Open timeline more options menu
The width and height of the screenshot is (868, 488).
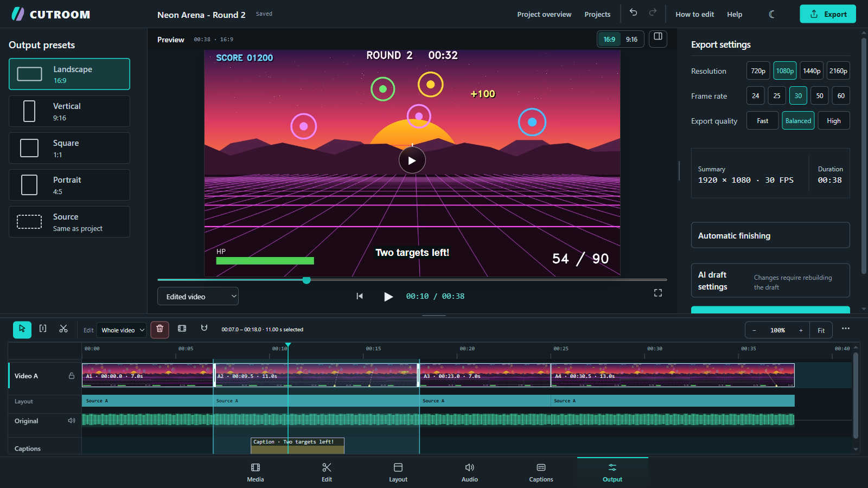tap(846, 329)
